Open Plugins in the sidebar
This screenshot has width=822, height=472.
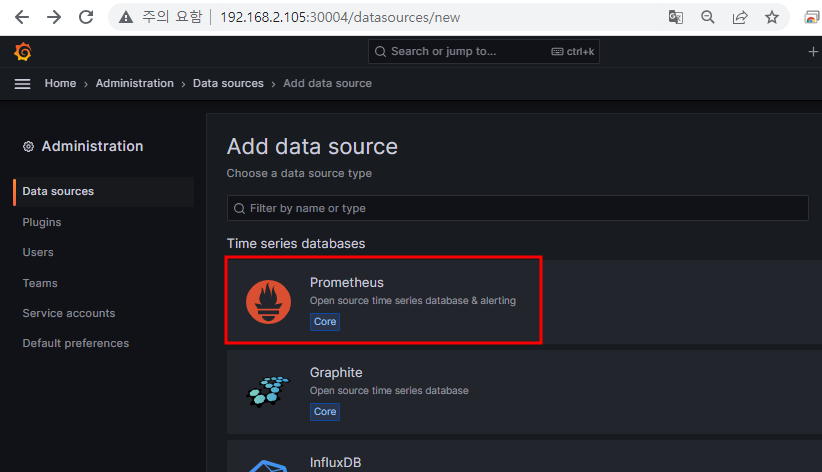pos(42,222)
